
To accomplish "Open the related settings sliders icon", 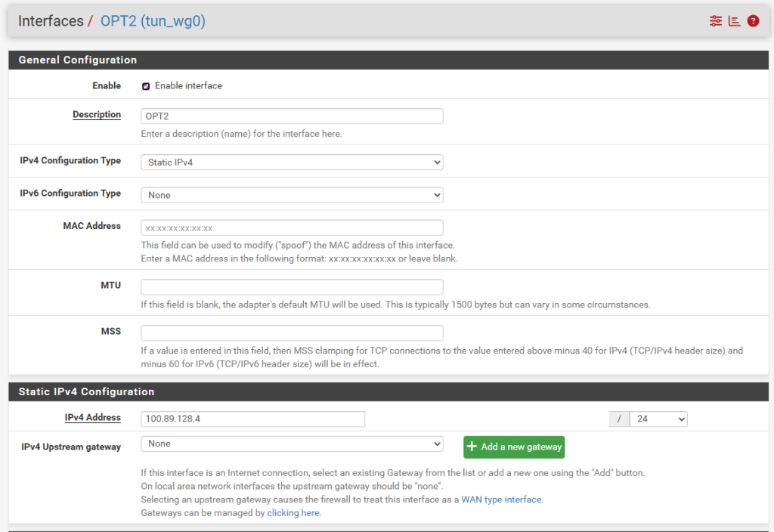I will (715, 21).
